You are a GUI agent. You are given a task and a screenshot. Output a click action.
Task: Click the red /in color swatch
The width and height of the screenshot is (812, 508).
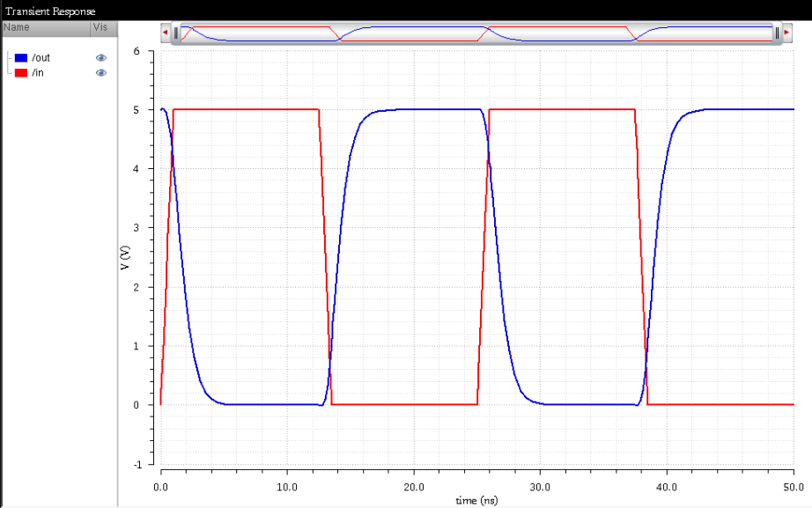[x=21, y=72]
